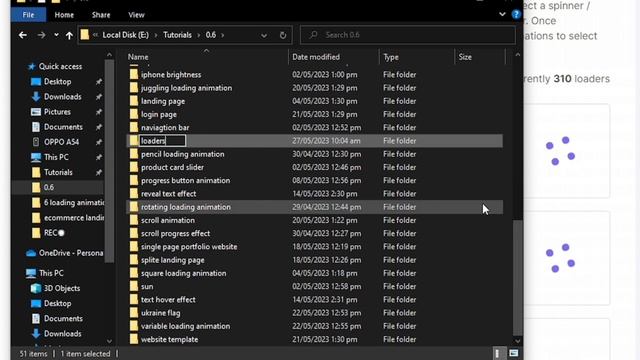Click the file list vertical scrollbar thumb
The width and height of the screenshot is (640, 360).
pos(518,278)
